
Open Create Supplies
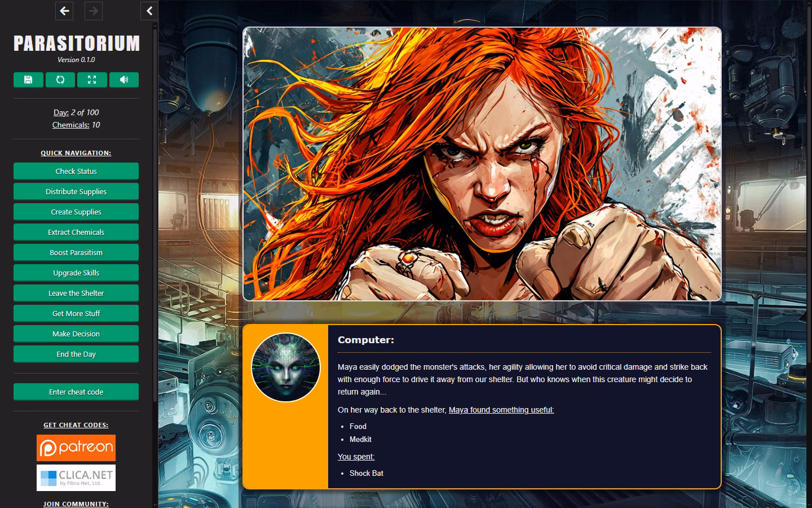(76, 212)
